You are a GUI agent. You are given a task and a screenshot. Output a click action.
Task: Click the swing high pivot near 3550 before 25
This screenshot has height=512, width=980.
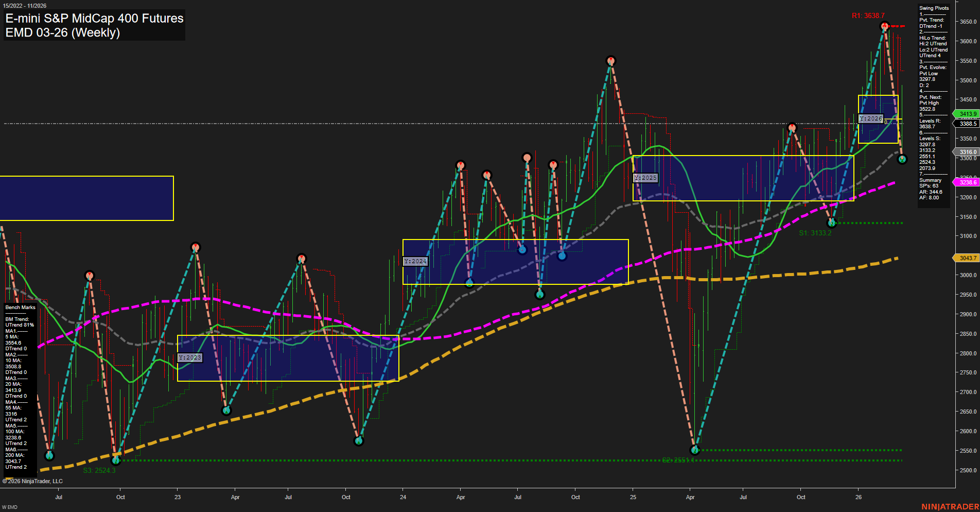[610, 61]
